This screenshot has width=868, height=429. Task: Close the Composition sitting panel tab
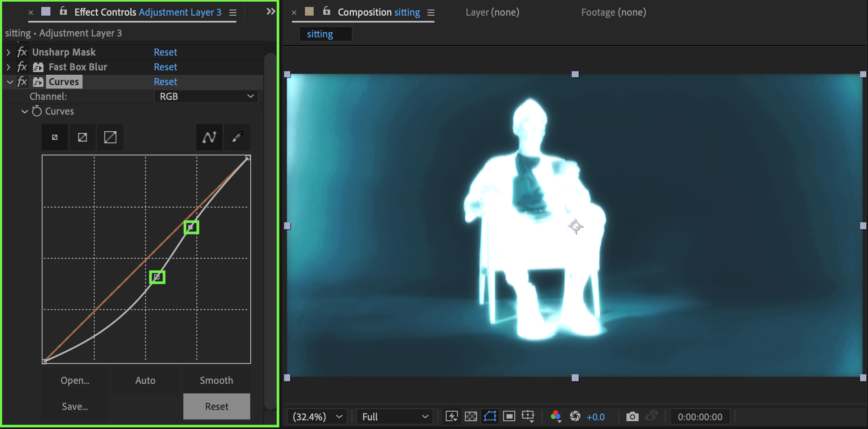[294, 13]
